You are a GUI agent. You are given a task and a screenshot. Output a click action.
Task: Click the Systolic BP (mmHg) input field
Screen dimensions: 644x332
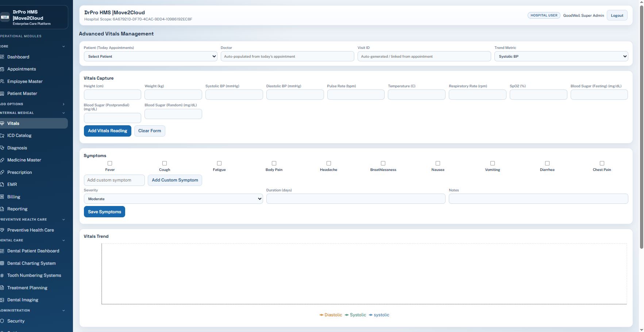(234, 95)
